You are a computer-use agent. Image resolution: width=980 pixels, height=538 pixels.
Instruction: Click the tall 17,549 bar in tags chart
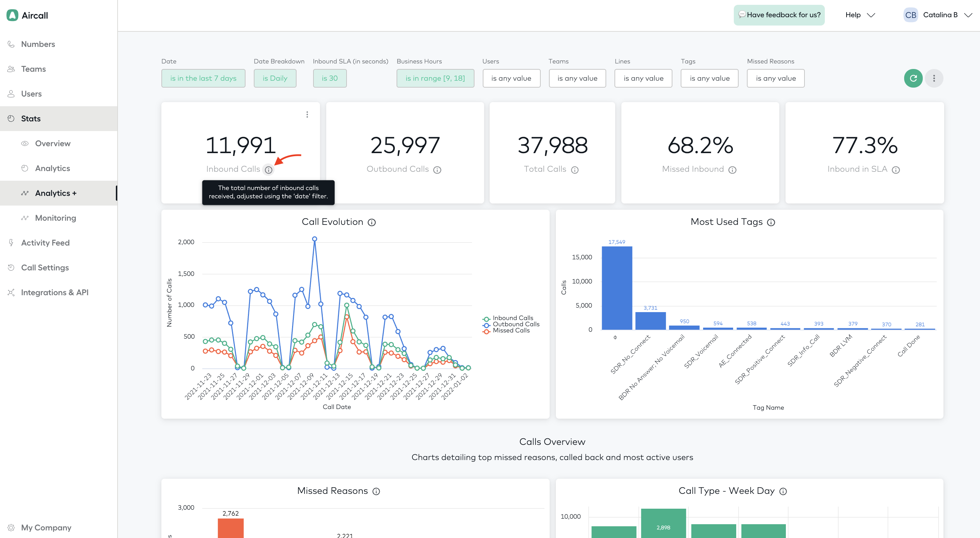(617, 288)
